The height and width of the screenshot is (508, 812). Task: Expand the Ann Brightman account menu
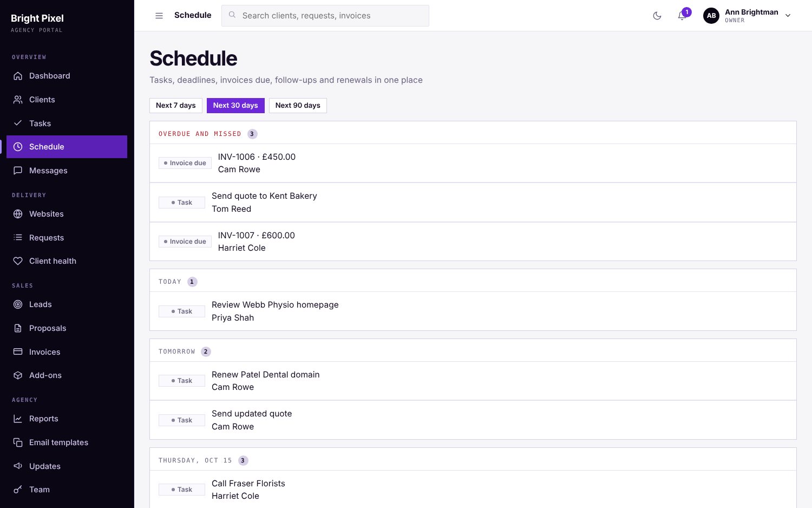click(x=747, y=16)
